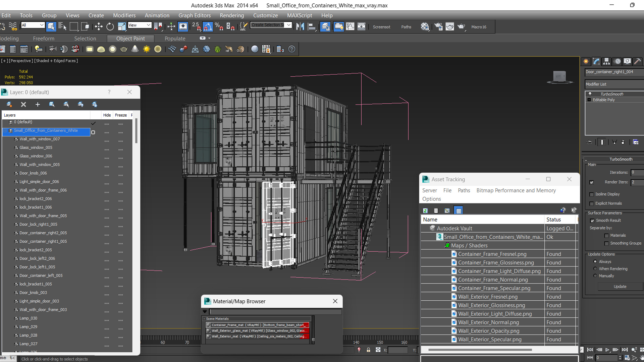Click the teapot primitive icon
Viewport: 644px width, 362px height.
(124, 49)
